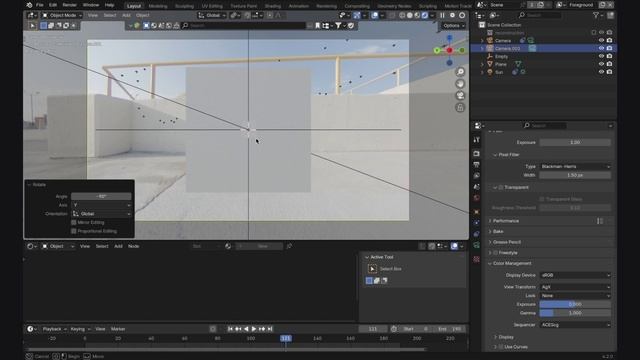Adjust the film Exposure value field
640x360 pixels.
pos(575,142)
